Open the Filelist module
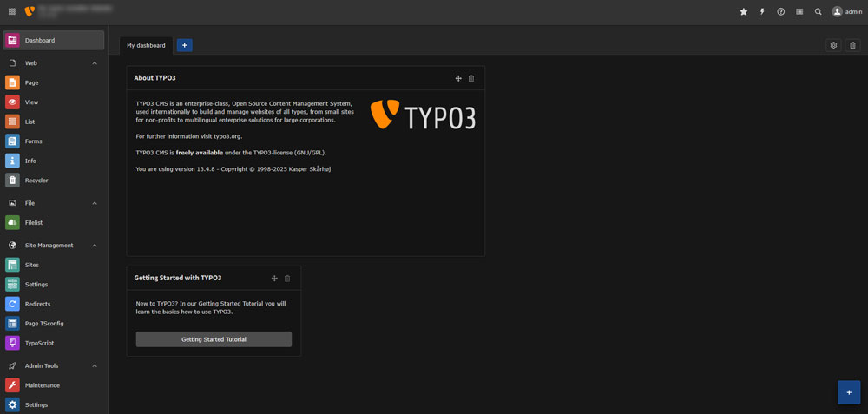The width and height of the screenshot is (868, 414). point(54,222)
